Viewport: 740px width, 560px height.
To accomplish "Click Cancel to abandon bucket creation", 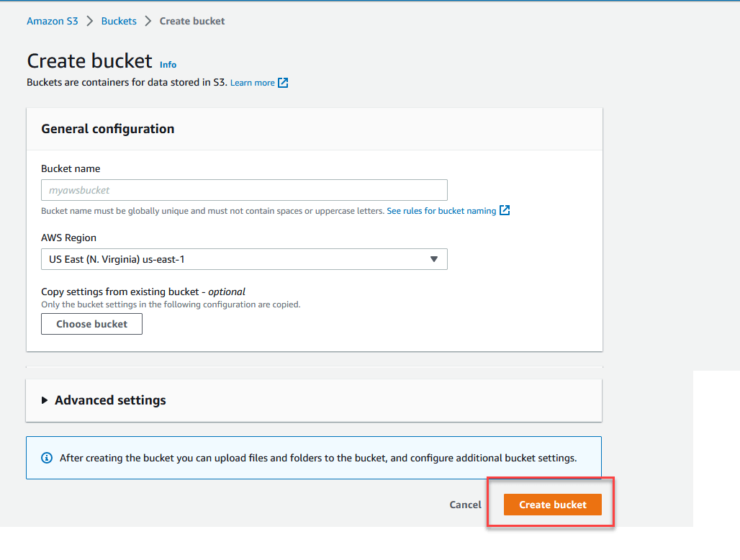I will [465, 505].
